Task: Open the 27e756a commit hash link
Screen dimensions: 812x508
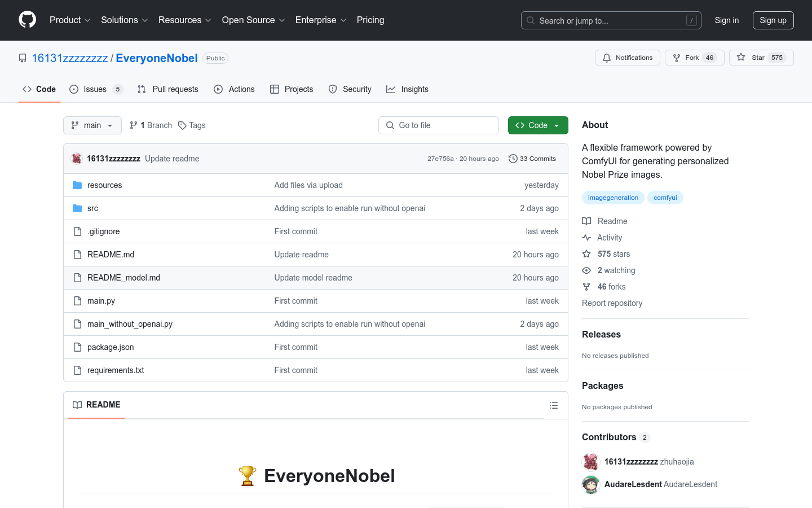Action: click(440, 159)
